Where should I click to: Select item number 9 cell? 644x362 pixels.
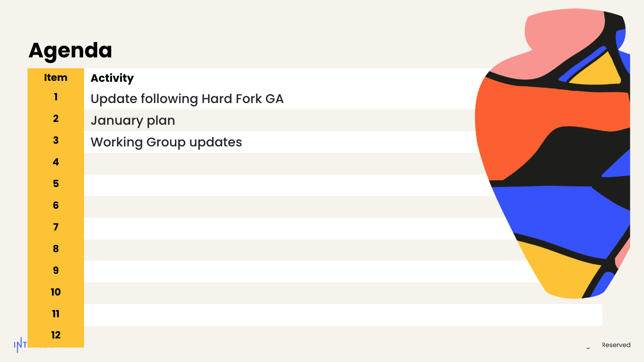pyautogui.click(x=56, y=271)
